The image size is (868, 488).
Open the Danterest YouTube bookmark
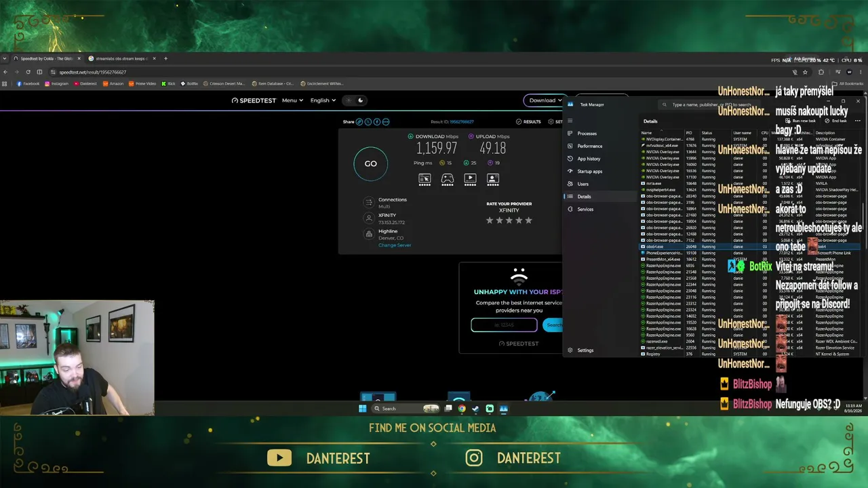pyautogui.click(x=85, y=84)
